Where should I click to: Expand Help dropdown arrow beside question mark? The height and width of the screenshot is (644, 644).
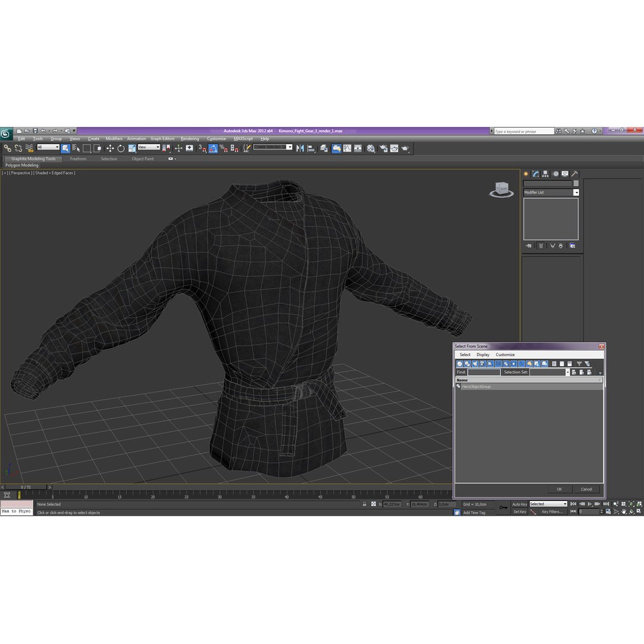coord(600,131)
